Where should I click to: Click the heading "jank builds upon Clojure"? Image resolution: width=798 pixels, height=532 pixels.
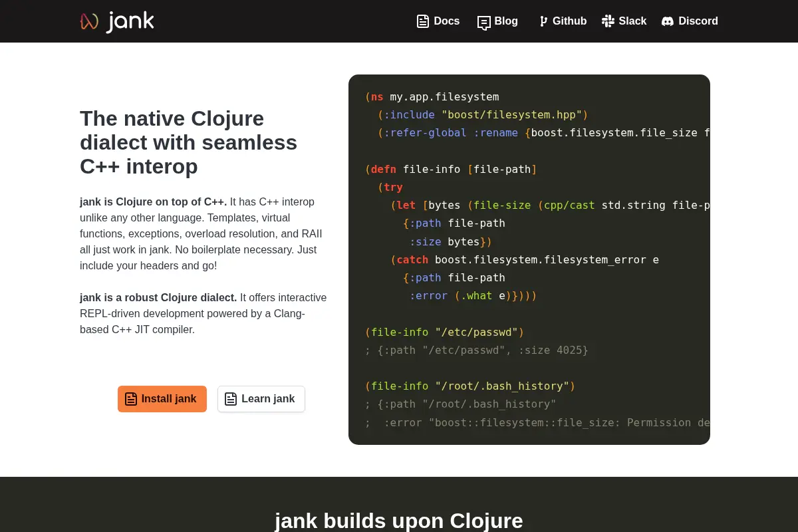coord(399,520)
